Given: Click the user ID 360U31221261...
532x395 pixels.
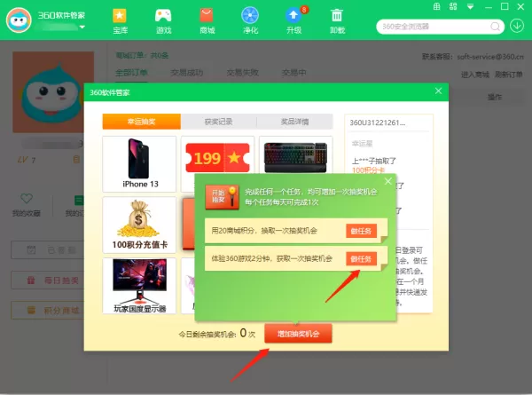Looking at the screenshot, I should 378,122.
